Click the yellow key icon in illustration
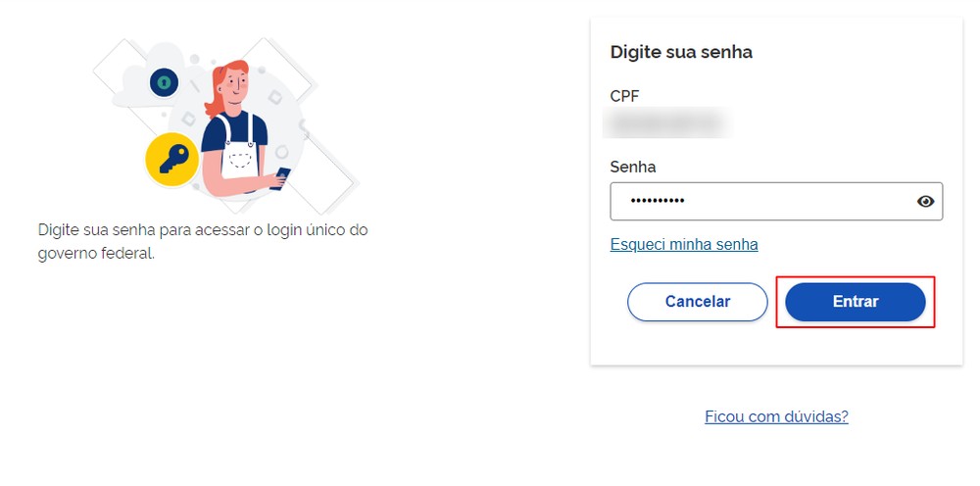This screenshot has width=980, height=486. coord(171,160)
